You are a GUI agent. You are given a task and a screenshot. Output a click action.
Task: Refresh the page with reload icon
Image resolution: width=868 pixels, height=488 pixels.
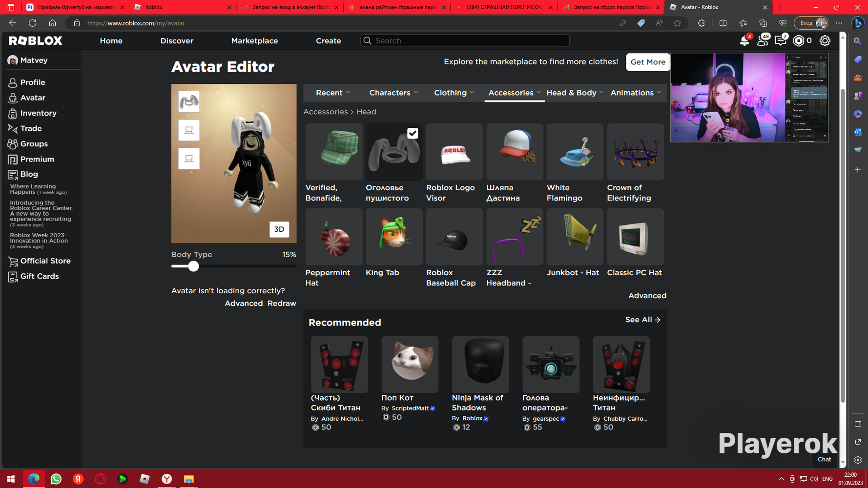pyautogui.click(x=33, y=23)
